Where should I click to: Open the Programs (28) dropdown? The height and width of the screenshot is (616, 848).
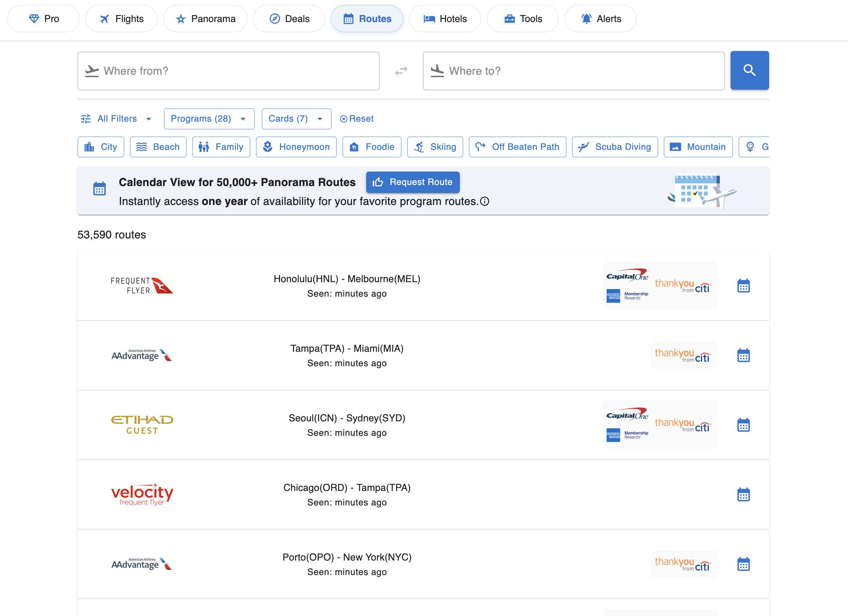pos(209,119)
